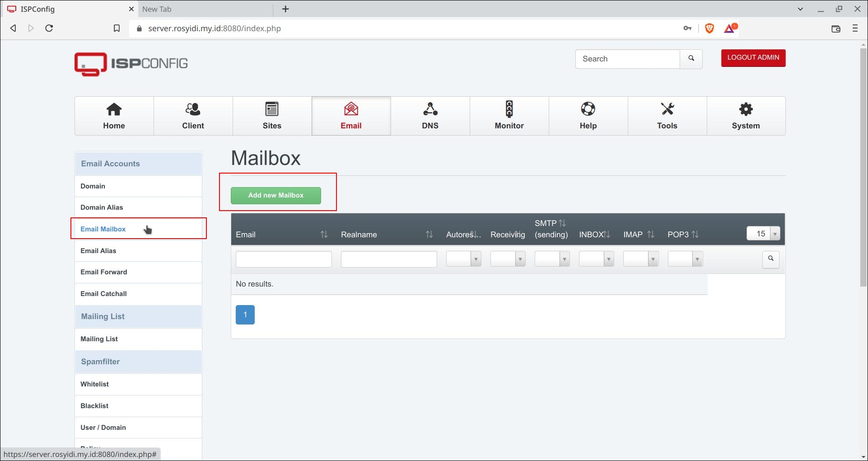
Task: Go to page 1 in pagination
Action: pyautogui.click(x=245, y=315)
